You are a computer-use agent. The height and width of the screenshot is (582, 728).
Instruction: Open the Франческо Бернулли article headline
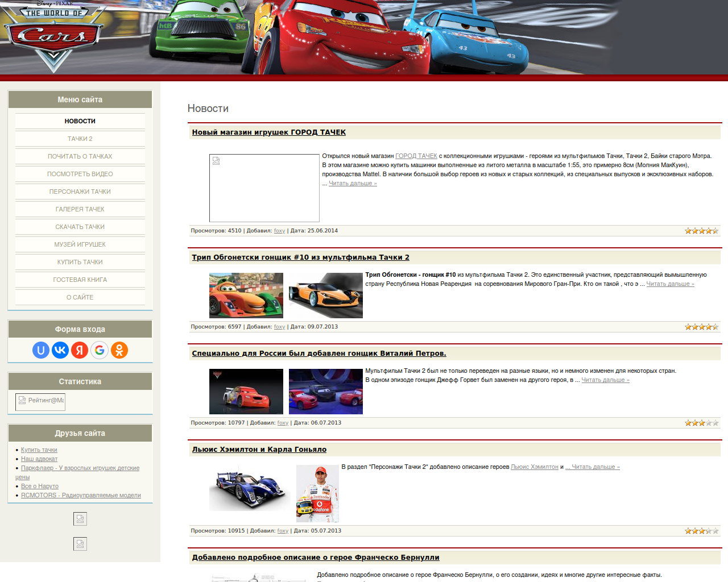point(316,558)
